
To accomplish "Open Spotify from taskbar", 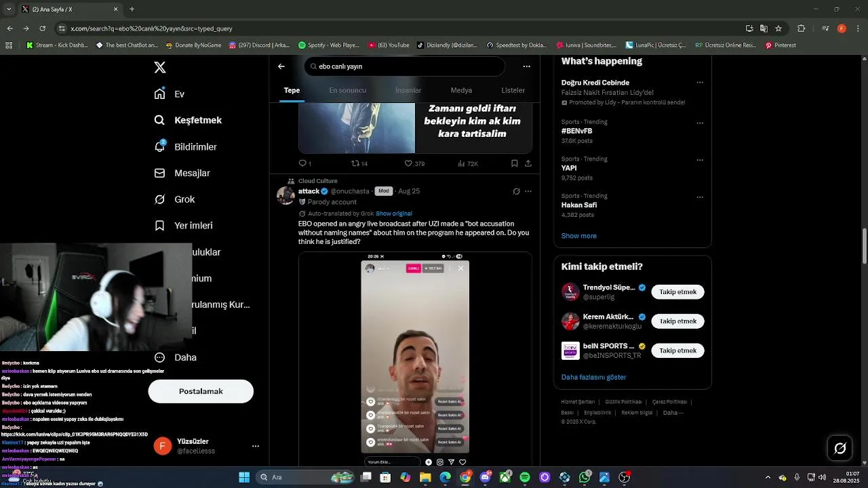I will [x=525, y=477].
